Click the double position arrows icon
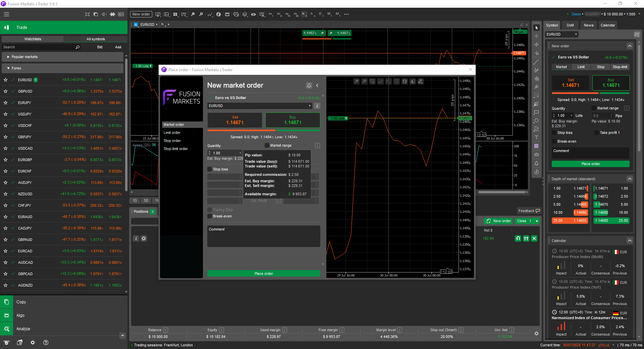Image resolution: width=644 pixels, height=349 pixels. (x=526, y=238)
